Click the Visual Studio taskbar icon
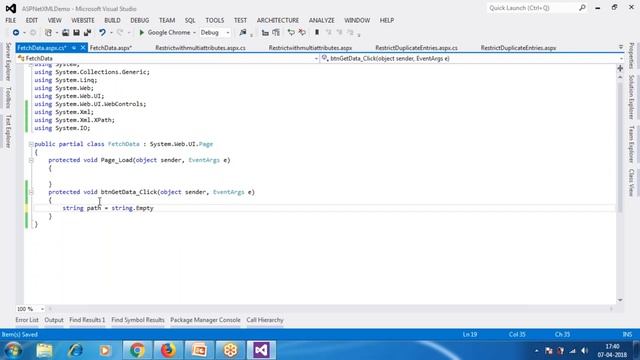This screenshot has height=360, width=640. [261, 350]
